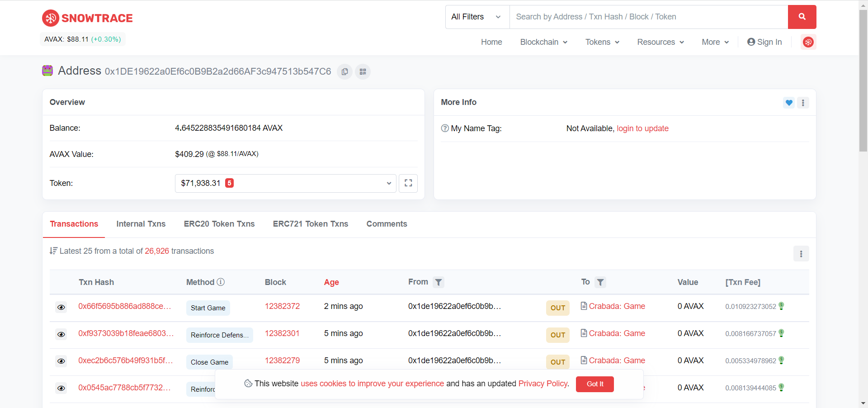Open the token holdings $71,938.31 dropdown
This screenshot has width=868, height=408.
(x=286, y=183)
